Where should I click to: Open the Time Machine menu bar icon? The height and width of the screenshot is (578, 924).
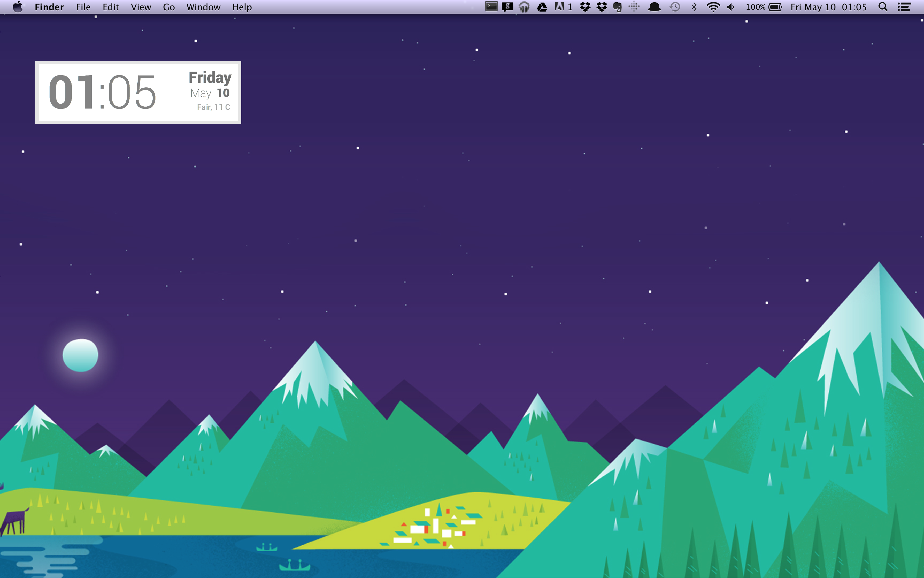click(x=675, y=7)
